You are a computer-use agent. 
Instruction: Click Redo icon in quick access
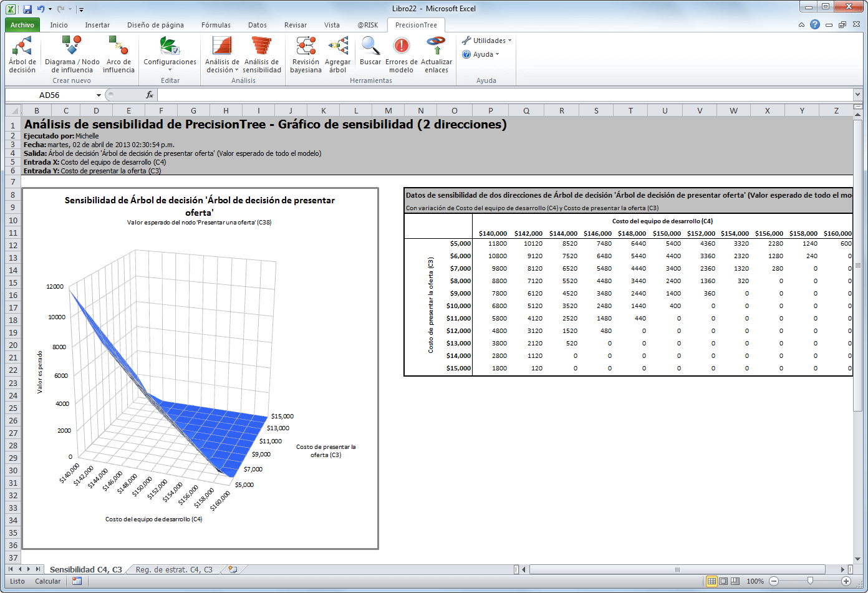pos(60,9)
